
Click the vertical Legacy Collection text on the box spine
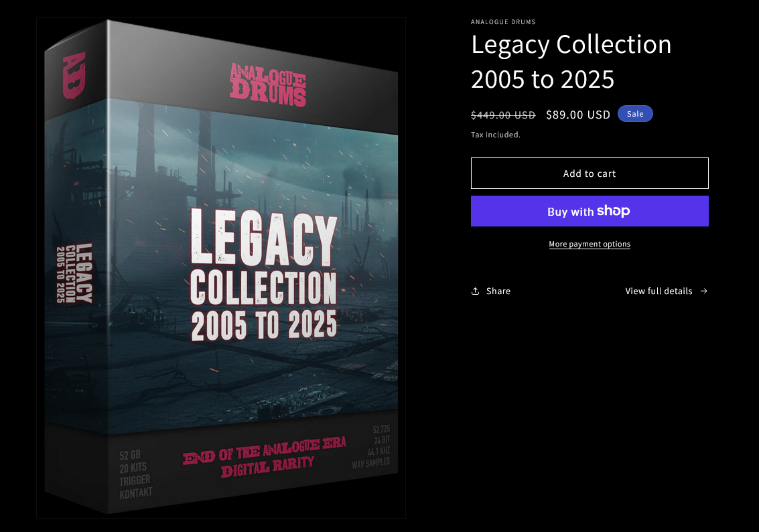pos(74,273)
